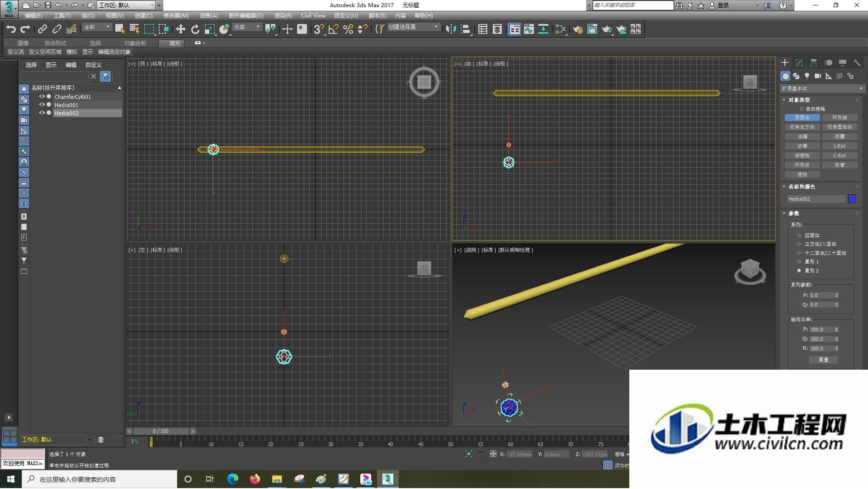This screenshot has width=868, height=489.
Task: Click the 环形结 object type button
Action: [840, 118]
